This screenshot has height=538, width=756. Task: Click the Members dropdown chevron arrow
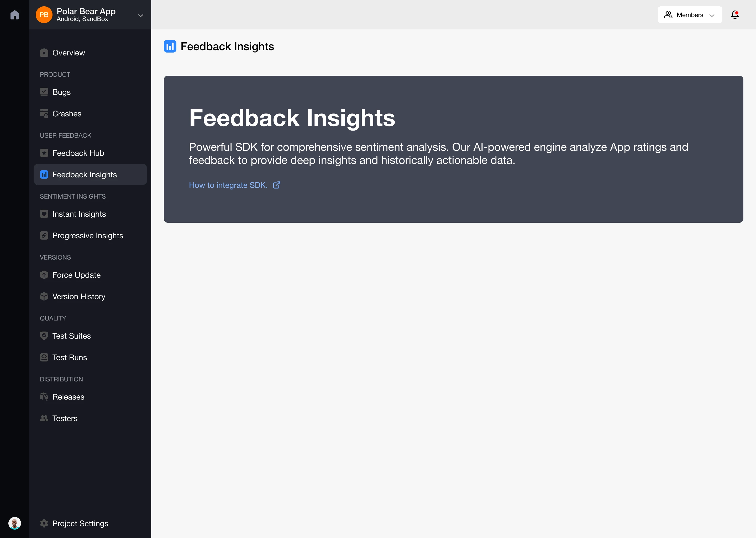click(712, 15)
